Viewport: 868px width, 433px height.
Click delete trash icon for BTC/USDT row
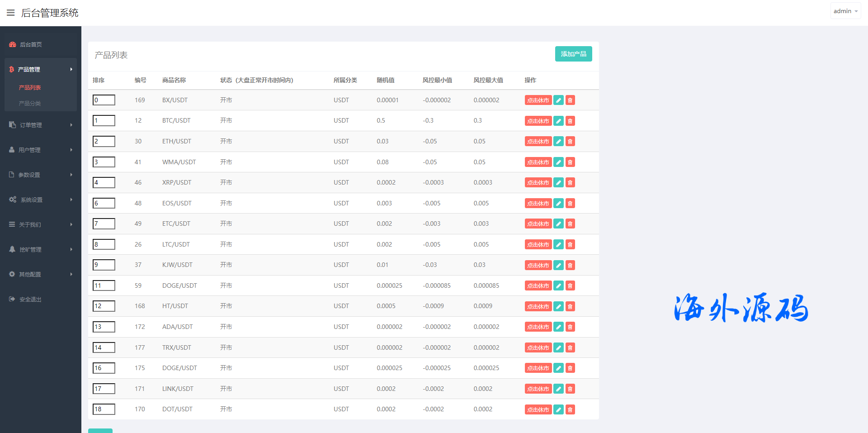(x=570, y=121)
